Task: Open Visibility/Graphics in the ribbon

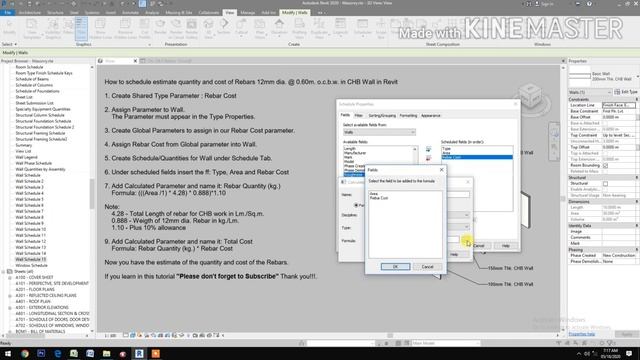Action: click(x=53, y=28)
